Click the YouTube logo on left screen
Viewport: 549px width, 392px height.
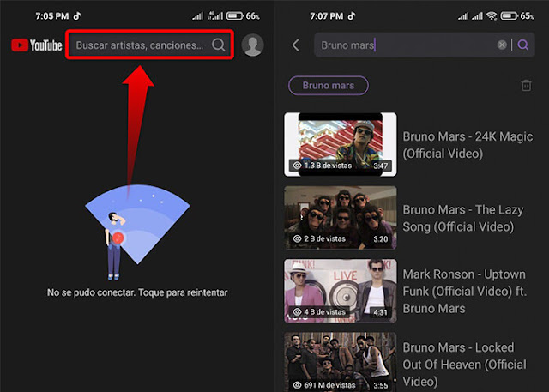[37, 45]
